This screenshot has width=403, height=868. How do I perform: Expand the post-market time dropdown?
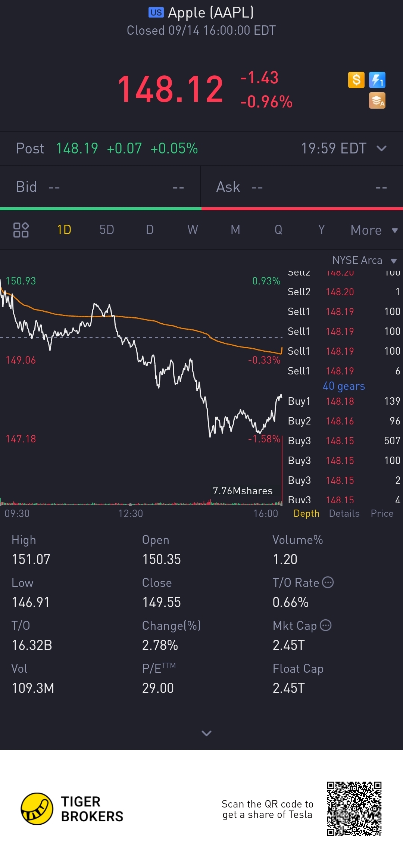(x=381, y=149)
